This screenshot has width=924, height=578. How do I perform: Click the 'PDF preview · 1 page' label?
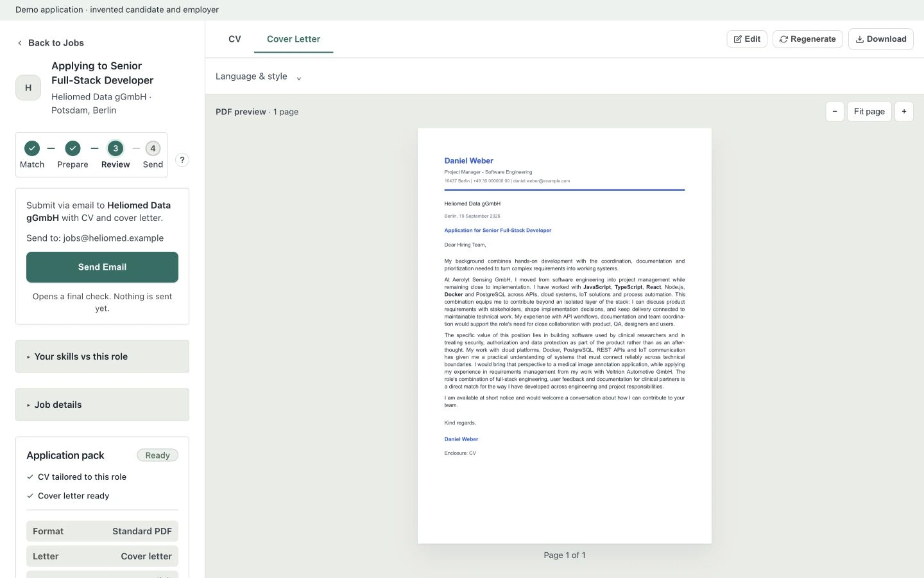[x=257, y=112]
